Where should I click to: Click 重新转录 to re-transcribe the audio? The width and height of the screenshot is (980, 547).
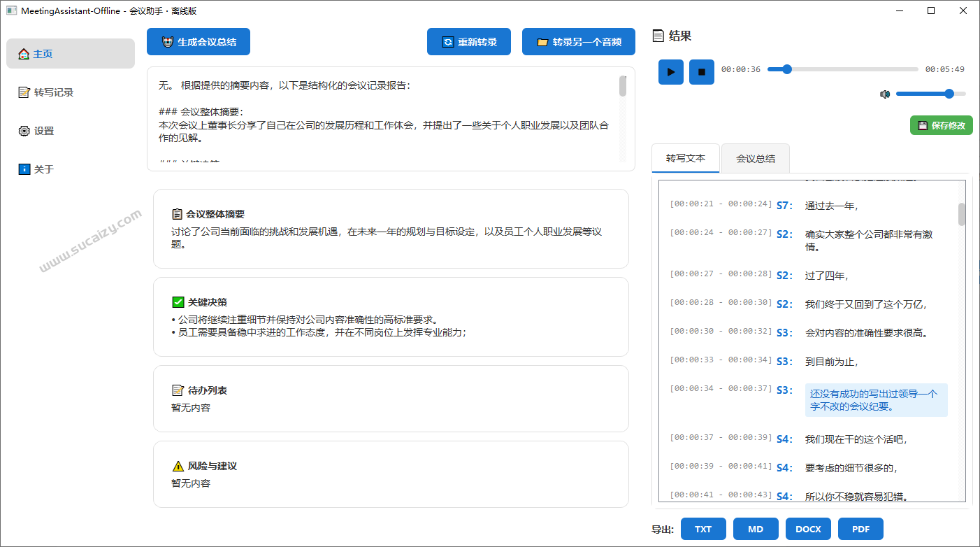469,41
